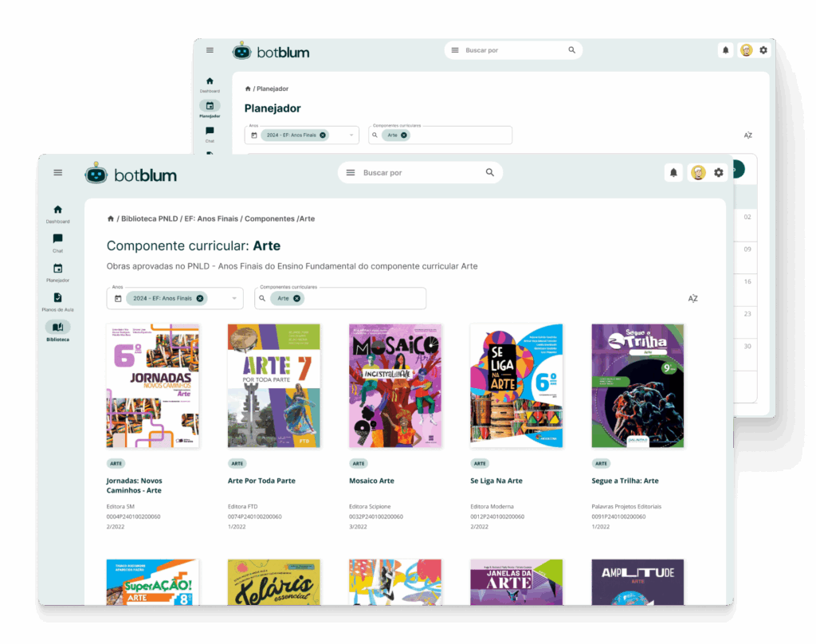The image size is (816, 644).
Task: Expand the Anos dropdown in front window
Action: coord(234,298)
